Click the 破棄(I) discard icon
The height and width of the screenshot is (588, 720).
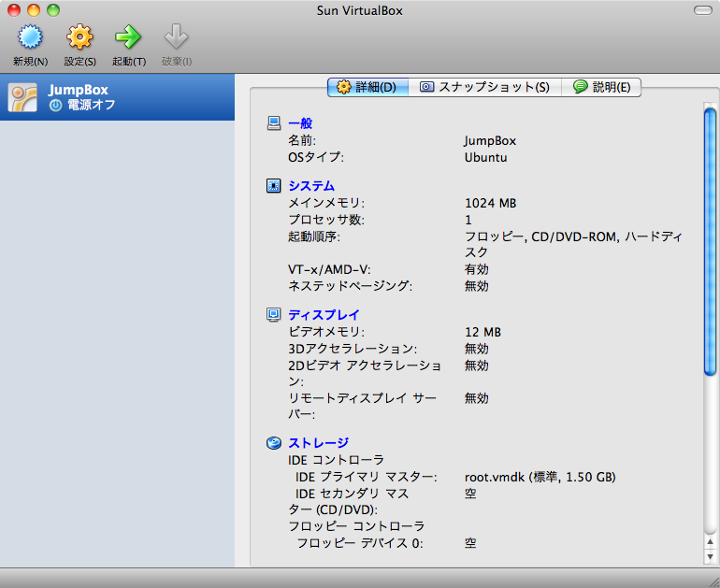click(177, 36)
